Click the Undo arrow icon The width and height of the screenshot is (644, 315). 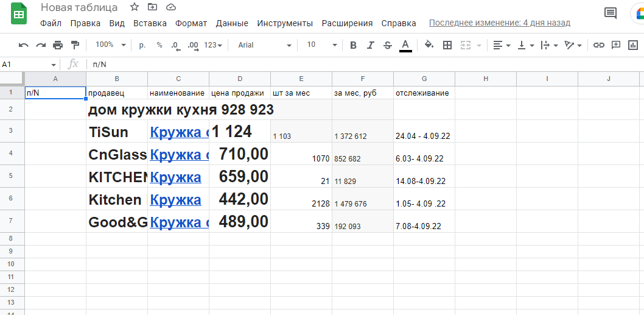click(x=24, y=45)
